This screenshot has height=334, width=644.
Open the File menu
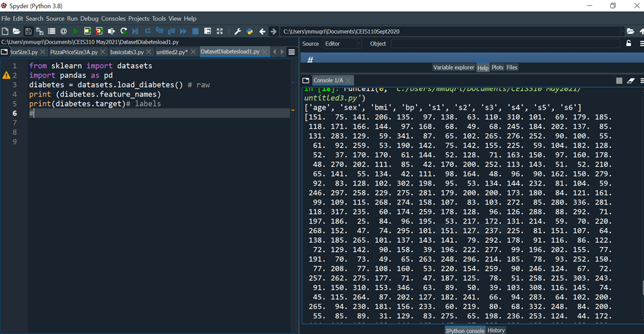(6, 18)
